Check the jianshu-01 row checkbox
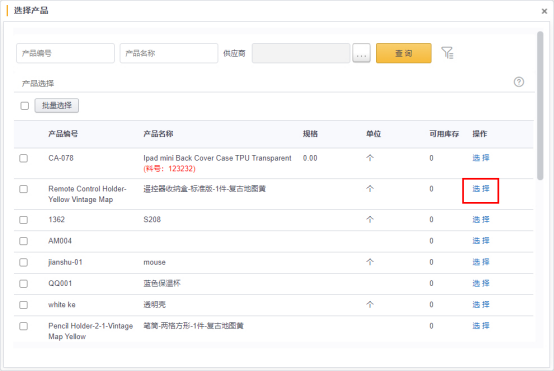Screen dimensions: 554x371 click(24, 262)
